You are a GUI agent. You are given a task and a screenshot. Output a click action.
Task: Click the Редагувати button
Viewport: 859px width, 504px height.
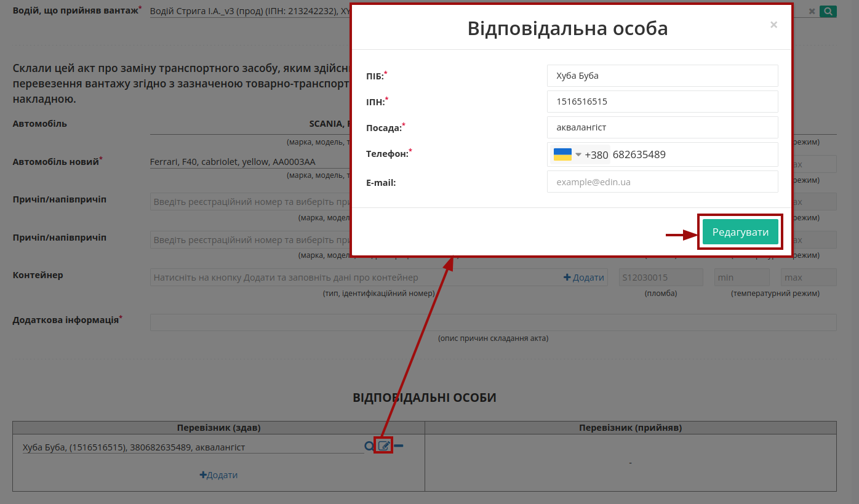pos(740,232)
